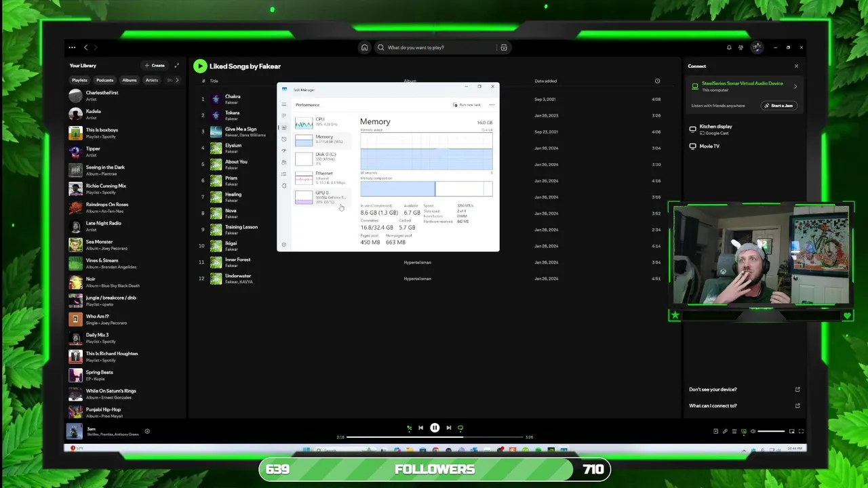Open Spotify miniplayer icon
The image size is (868, 488).
[x=791, y=431]
